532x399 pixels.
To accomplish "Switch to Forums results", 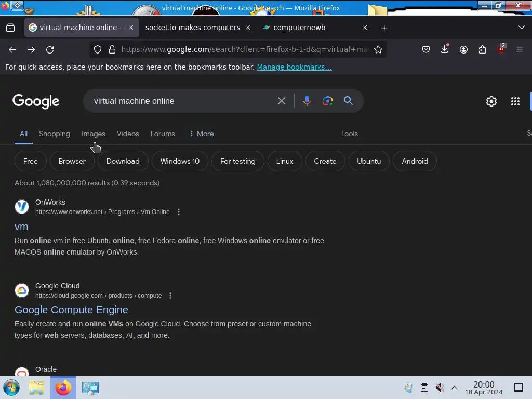I will coord(163,134).
